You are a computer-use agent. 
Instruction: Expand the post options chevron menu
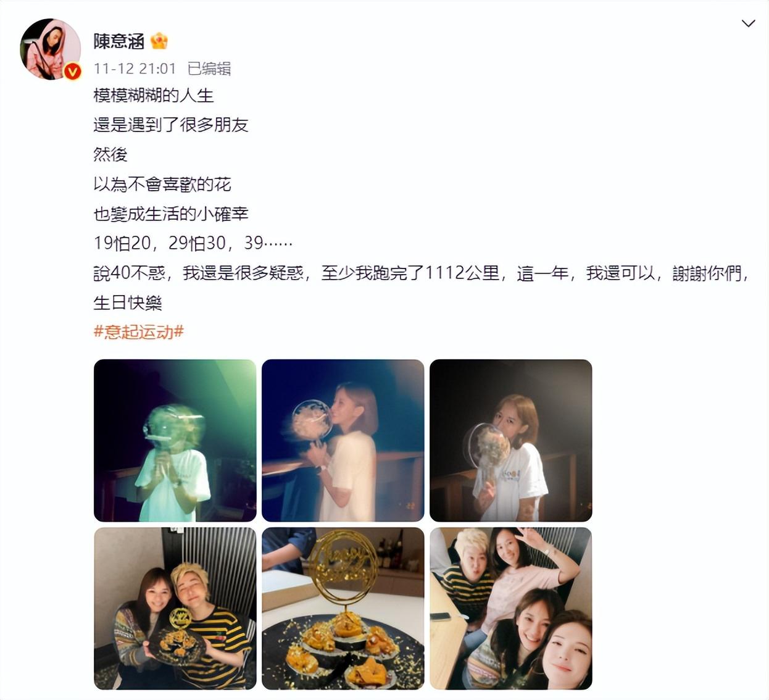point(748,23)
